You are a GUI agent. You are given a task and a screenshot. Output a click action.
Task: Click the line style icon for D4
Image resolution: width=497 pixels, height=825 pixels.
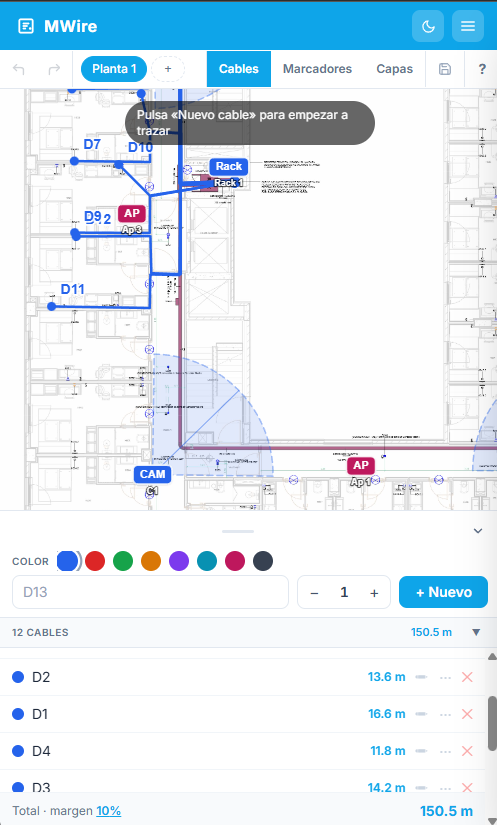click(421, 751)
